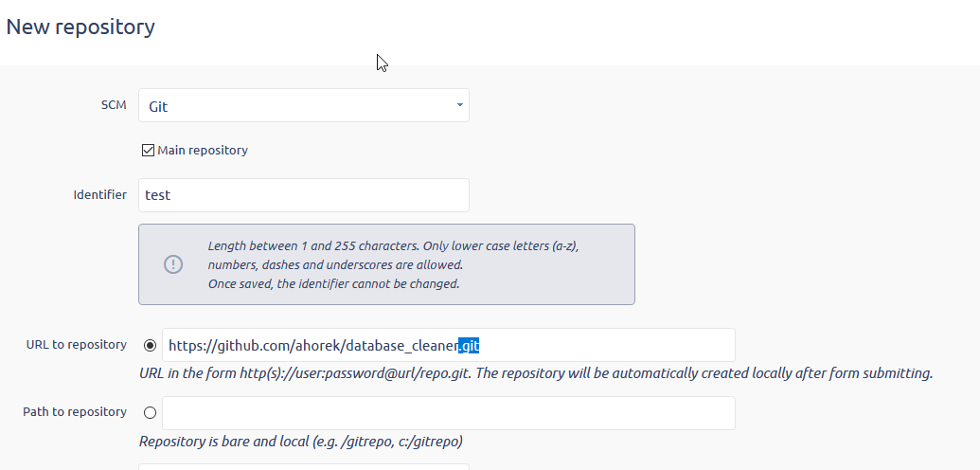Focus the empty Path to repository field
This screenshot has height=470, width=980.
[x=448, y=412]
